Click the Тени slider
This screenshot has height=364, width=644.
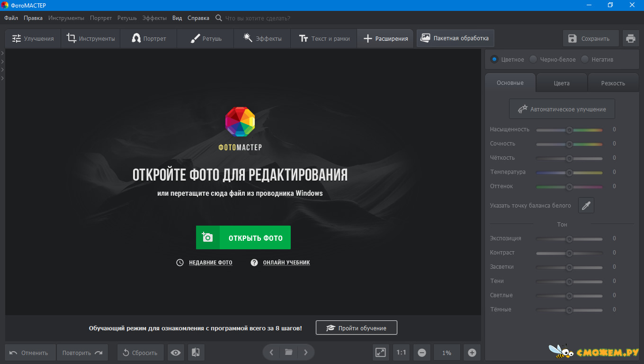[569, 281]
